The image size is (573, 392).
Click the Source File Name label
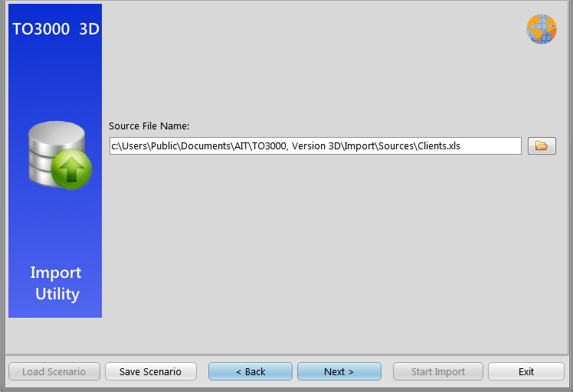click(149, 126)
